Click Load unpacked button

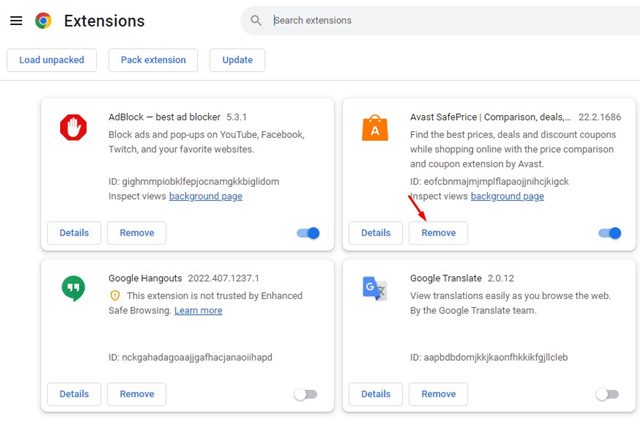(52, 60)
